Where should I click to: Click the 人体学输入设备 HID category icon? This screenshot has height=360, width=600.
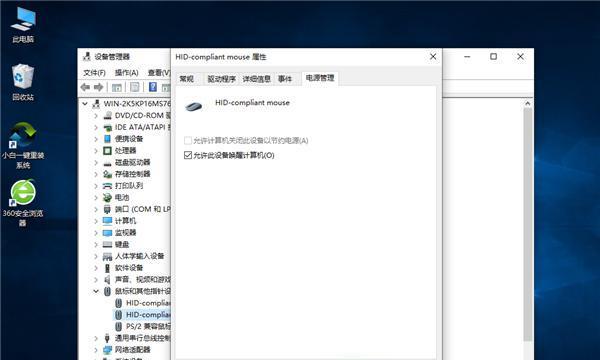point(108,256)
